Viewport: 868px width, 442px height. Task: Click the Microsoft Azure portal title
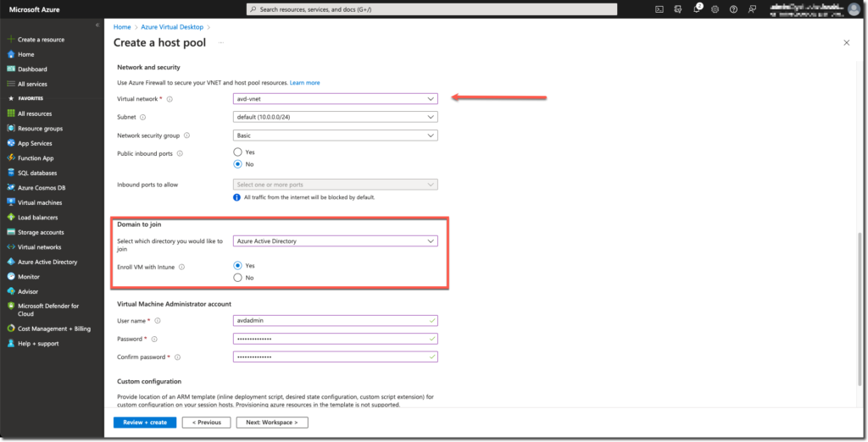coord(34,9)
